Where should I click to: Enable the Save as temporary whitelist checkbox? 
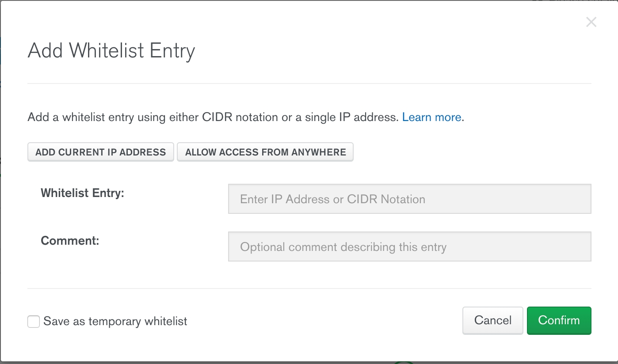[x=34, y=322]
